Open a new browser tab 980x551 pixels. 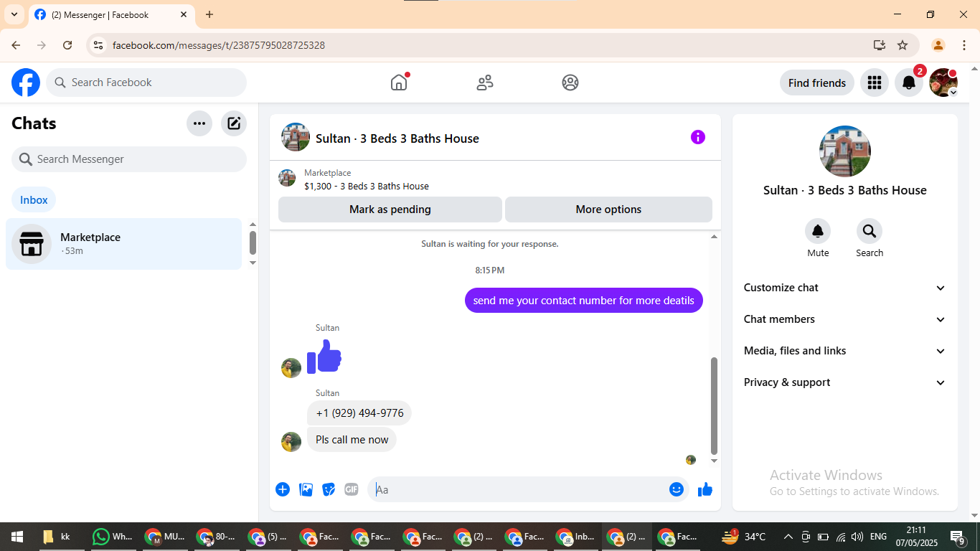[x=209, y=14]
